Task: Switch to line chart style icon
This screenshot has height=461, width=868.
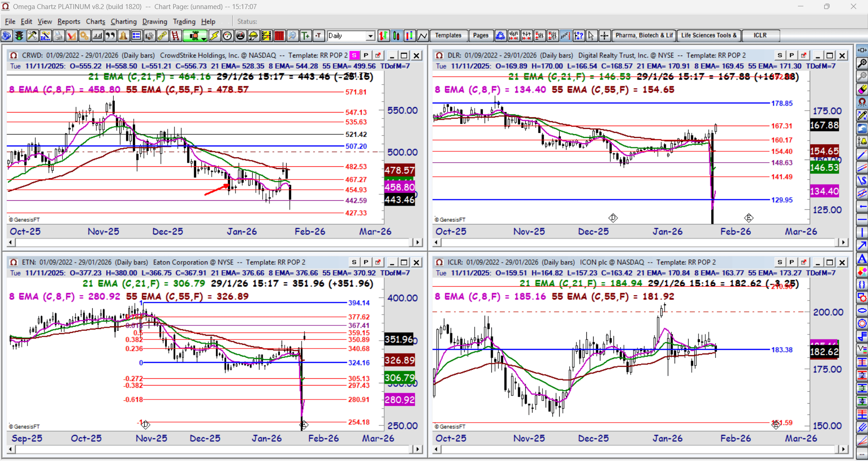Action: pyautogui.click(x=423, y=36)
